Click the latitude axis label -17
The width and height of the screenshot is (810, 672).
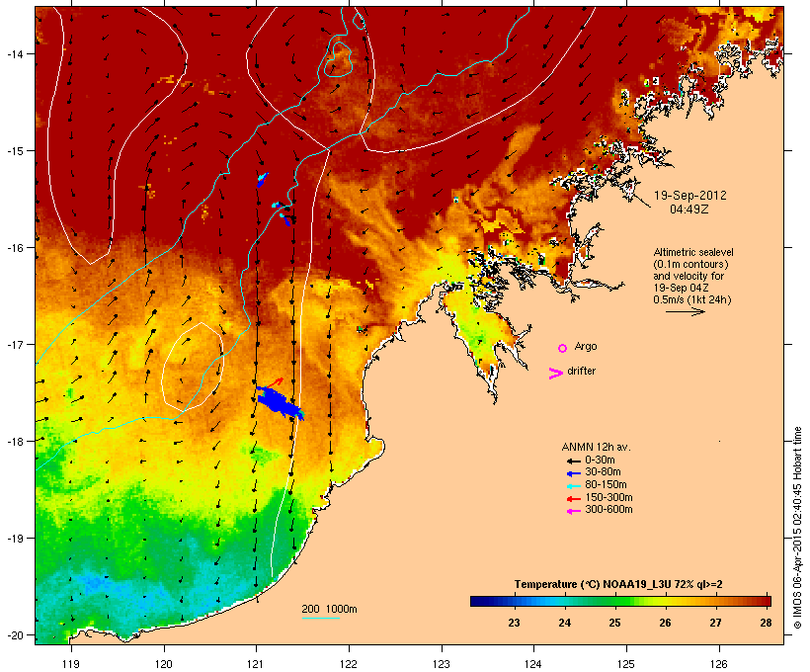coord(14,344)
